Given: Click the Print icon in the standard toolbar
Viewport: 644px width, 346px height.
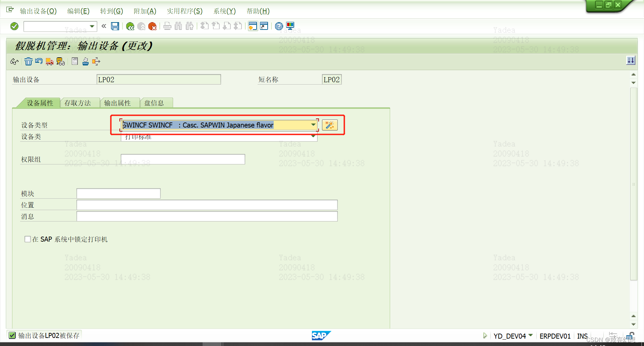Looking at the screenshot, I should click(x=167, y=26).
